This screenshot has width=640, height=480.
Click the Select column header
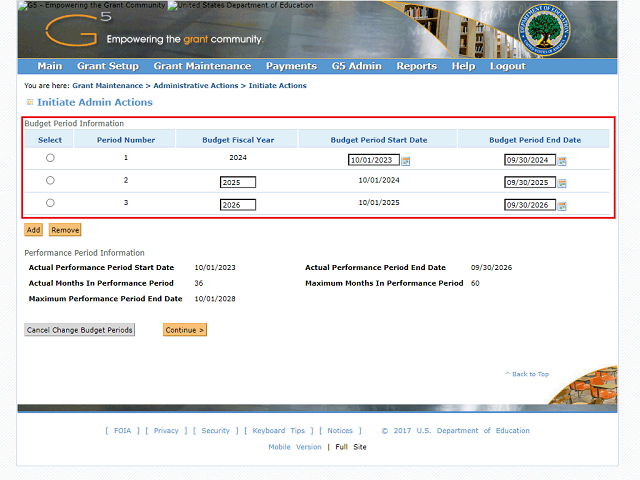click(50, 140)
